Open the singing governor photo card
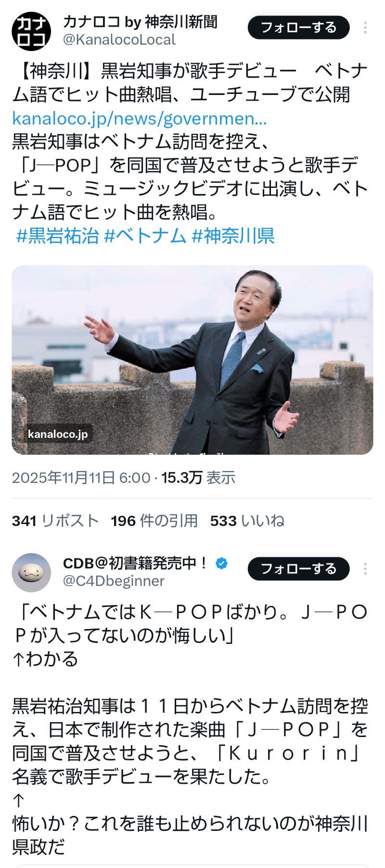The image size is (385, 868). (x=192, y=360)
